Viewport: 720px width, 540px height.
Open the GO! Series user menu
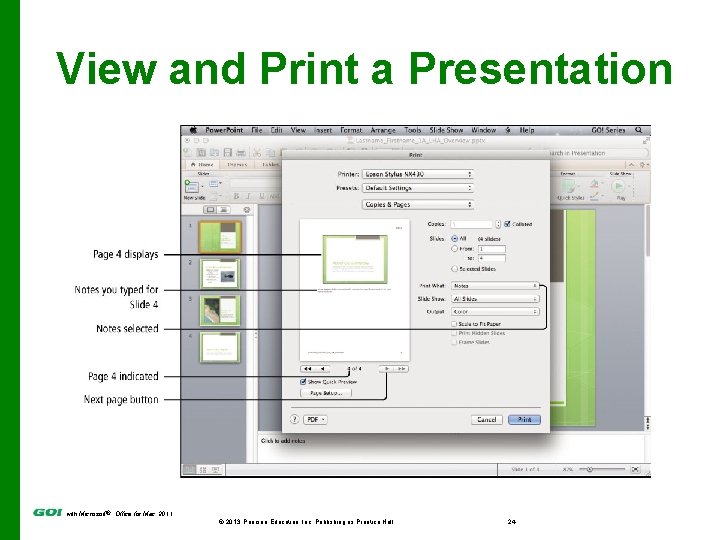tap(608, 130)
